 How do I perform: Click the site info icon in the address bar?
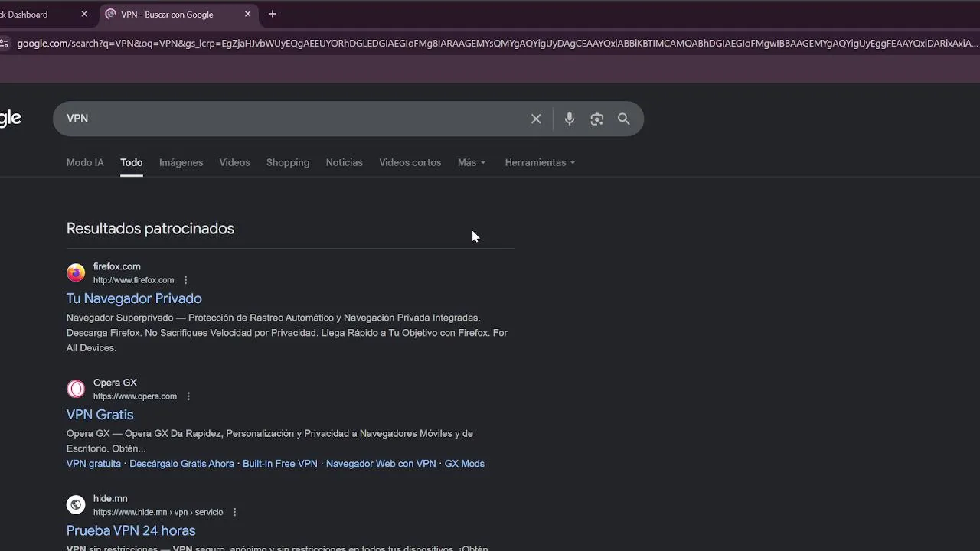click(5, 44)
